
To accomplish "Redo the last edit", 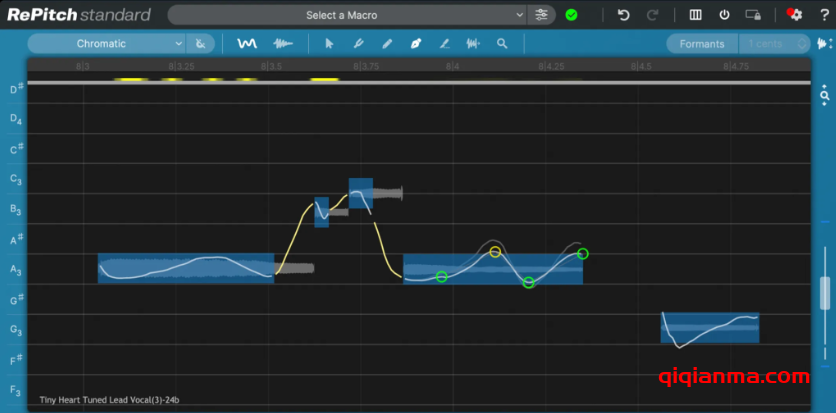I will click(652, 15).
